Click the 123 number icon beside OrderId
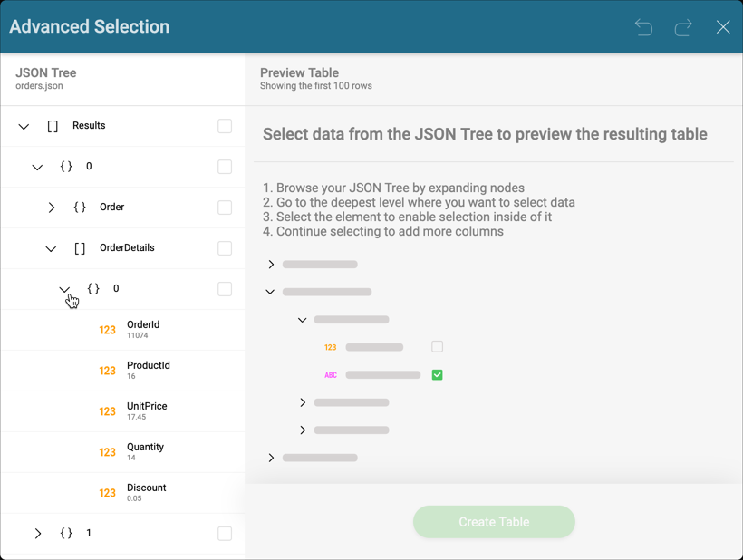743x560 pixels. [x=107, y=330]
